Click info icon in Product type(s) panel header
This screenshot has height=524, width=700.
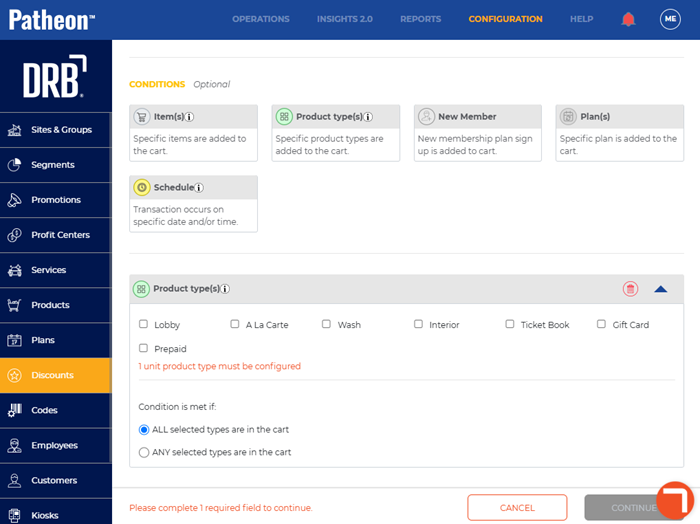click(x=225, y=289)
